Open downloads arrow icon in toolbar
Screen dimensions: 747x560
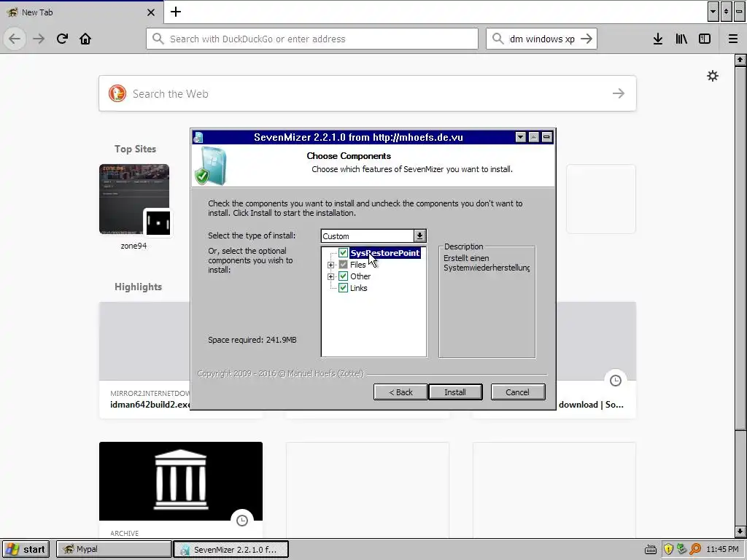point(658,39)
